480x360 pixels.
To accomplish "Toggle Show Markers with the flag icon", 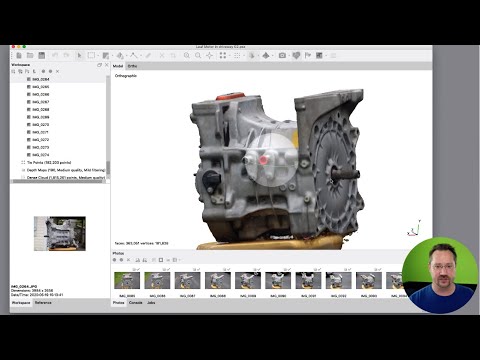I will tap(308, 55).
